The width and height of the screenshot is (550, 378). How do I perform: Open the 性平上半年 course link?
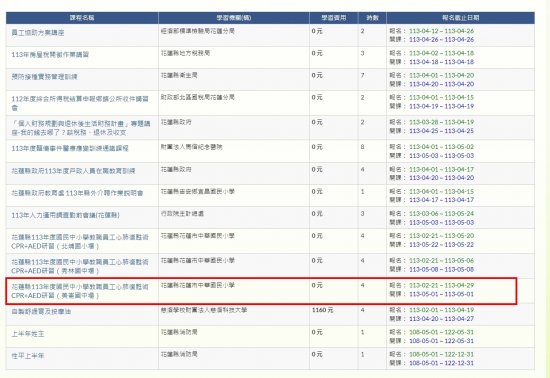tap(28, 356)
